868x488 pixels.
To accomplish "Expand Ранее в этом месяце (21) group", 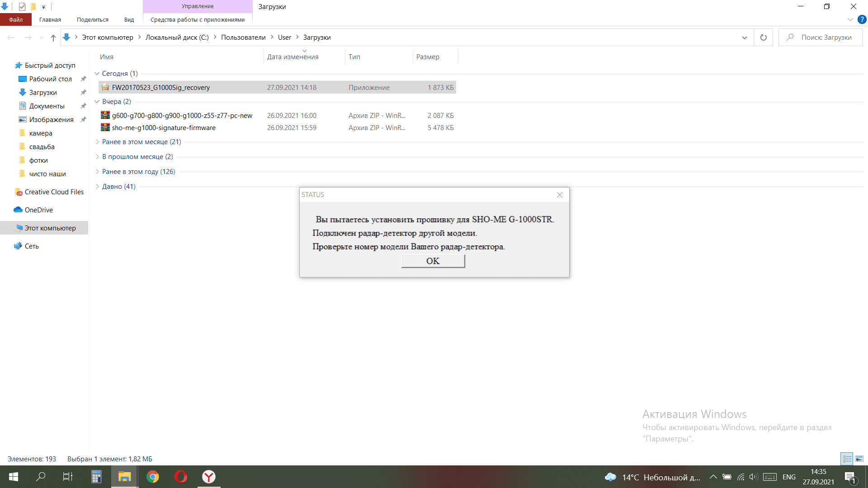I will pyautogui.click(x=97, y=142).
